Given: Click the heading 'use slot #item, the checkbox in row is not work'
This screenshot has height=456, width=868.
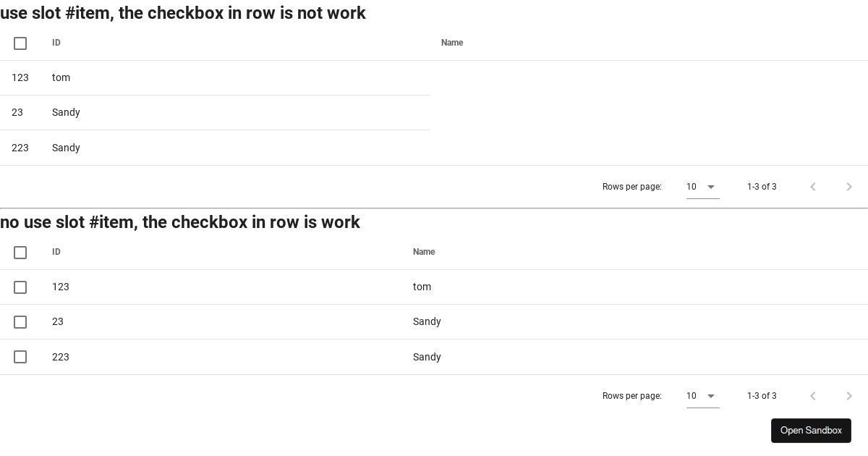Looking at the screenshot, I should point(183,13).
